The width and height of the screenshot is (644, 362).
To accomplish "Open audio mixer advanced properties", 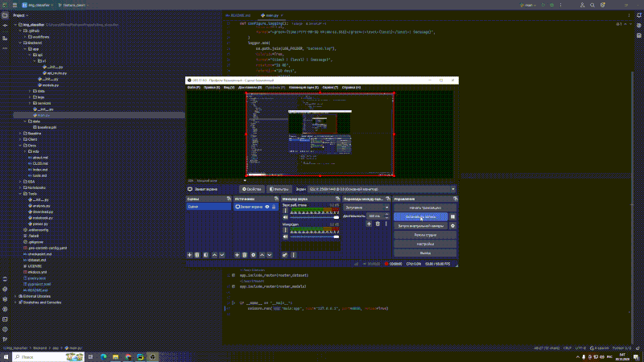I will pos(286,255).
